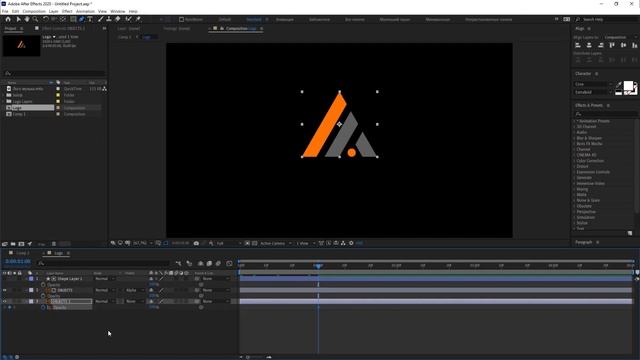The image size is (640, 360).
Task: Select the Roto Brush tool
Action: tap(129, 19)
